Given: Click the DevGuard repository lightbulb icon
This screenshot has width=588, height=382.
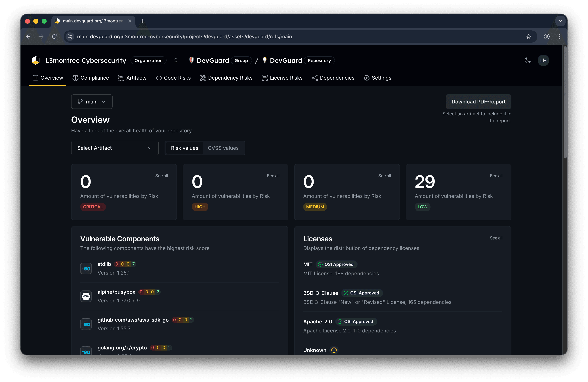Looking at the screenshot, I should point(264,60).
